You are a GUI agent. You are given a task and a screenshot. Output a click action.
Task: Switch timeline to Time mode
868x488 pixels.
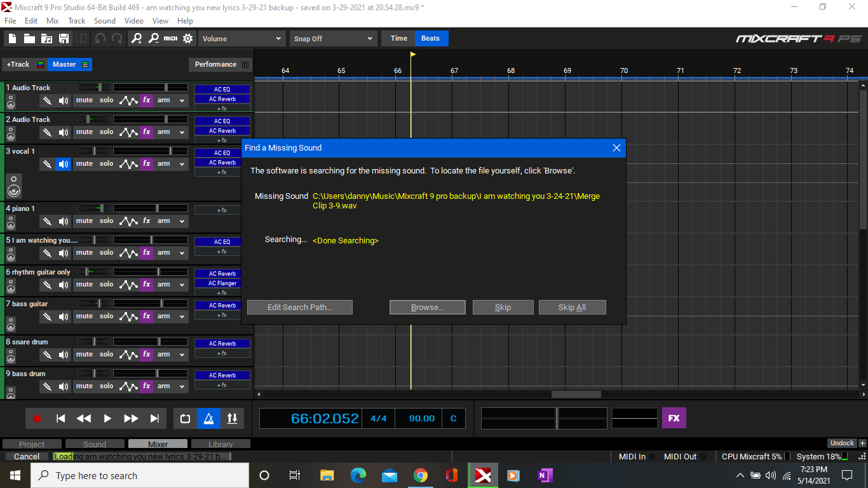click(x=399, y=38)
